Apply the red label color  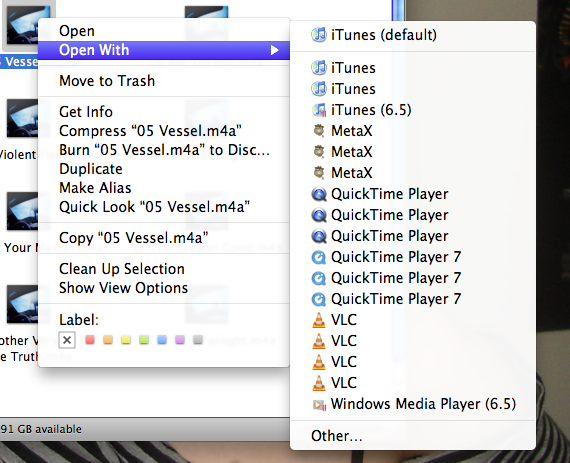tap(90, 340)
